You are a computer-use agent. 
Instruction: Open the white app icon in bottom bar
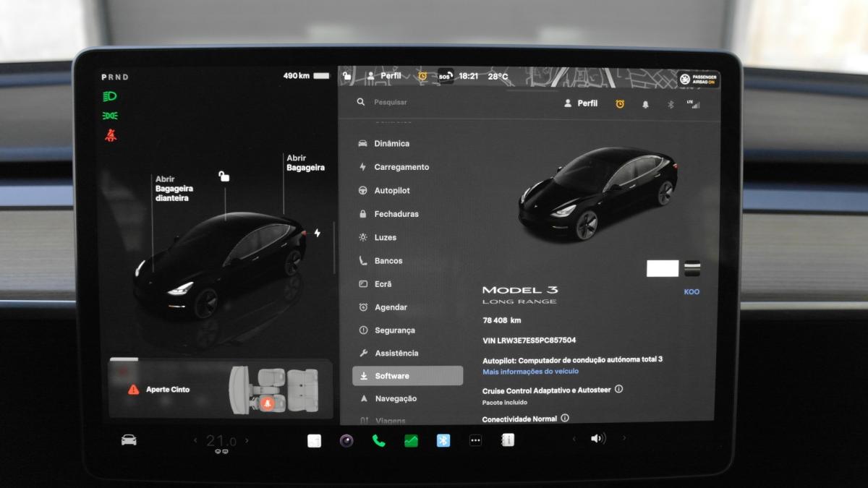(x=314, y=440)
